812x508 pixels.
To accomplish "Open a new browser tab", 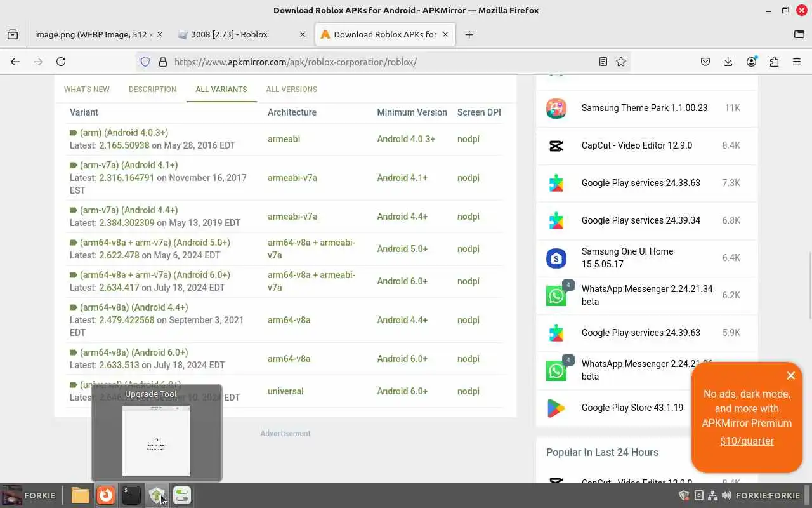I will (x=469, y=34).
